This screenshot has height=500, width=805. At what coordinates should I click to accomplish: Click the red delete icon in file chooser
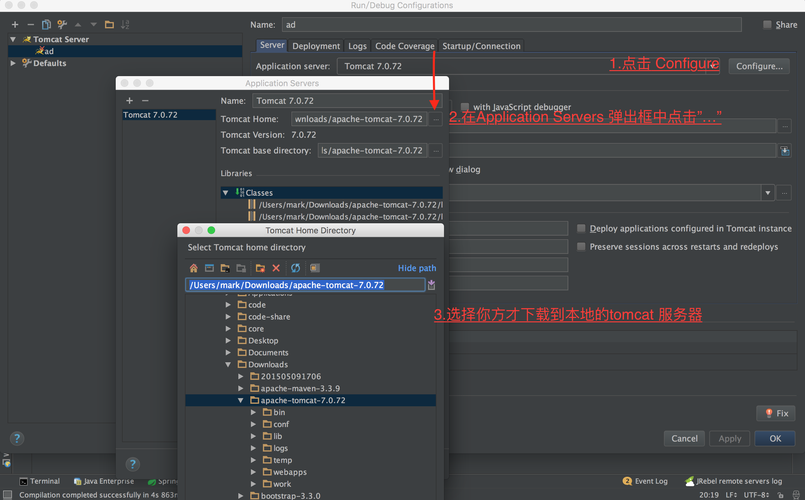pos(276,268)
